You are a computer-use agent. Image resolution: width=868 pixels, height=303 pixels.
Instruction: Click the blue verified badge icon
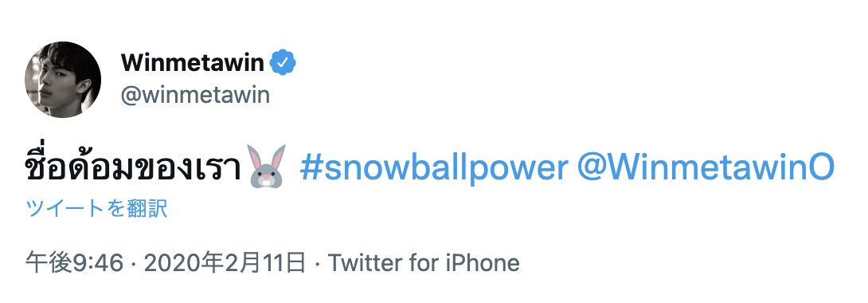283,63
